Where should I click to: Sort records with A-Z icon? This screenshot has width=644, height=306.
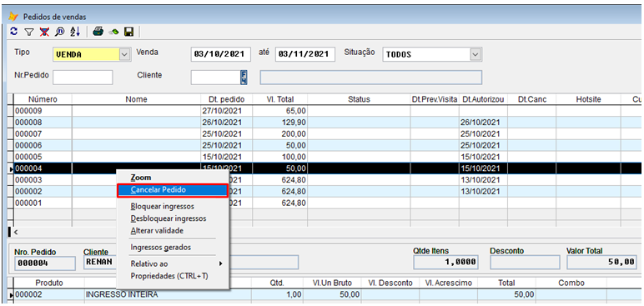75,32
